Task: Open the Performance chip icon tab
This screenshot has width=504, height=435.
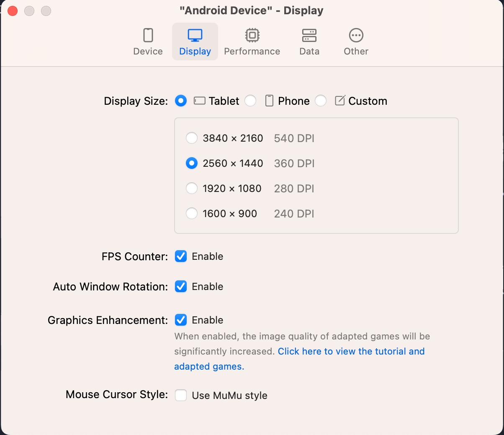Action: coord(252,36)
